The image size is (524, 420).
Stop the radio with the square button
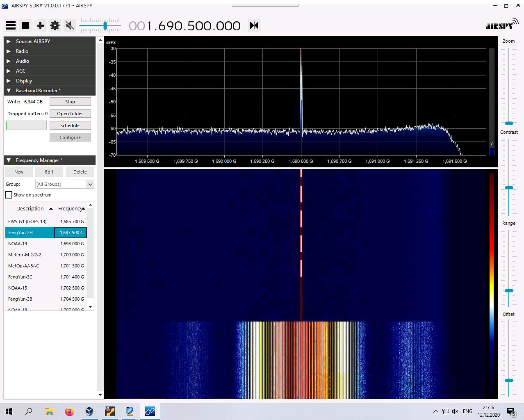pos(25,25)
